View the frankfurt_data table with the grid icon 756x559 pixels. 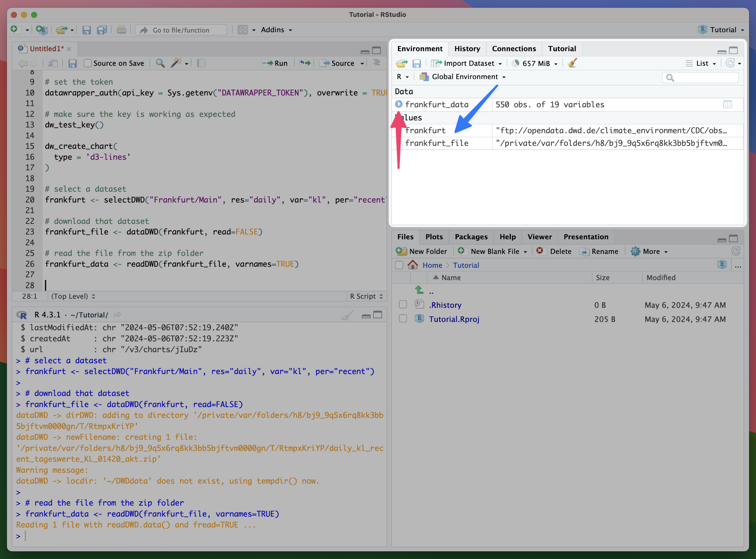coord(727,104)
